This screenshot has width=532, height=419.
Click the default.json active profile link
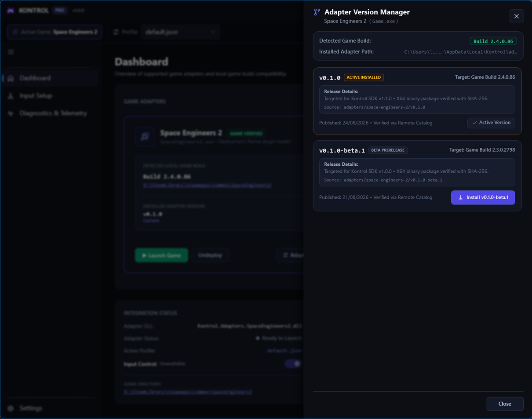pos(284,351)
